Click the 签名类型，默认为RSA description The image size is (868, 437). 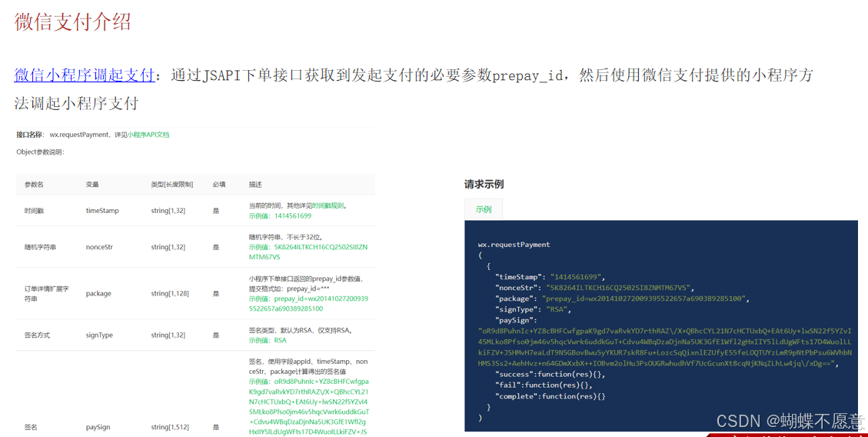click(x=301, y=331)
